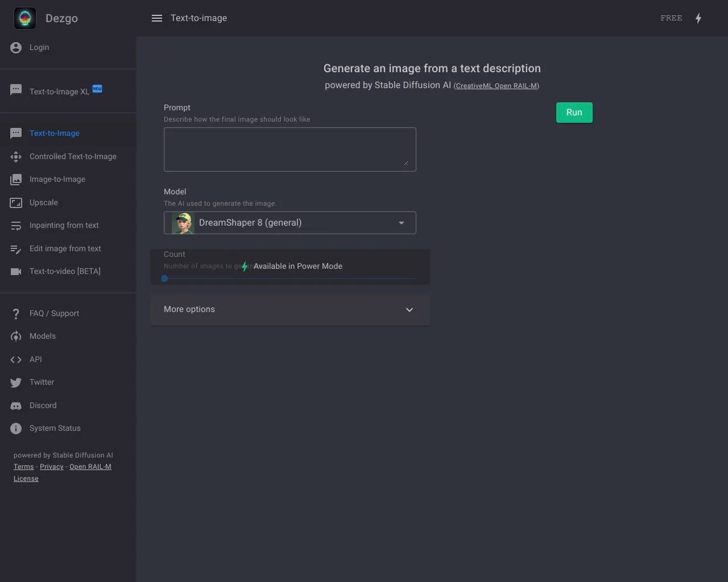Click the DreamShaper model thumbnail
This screenshot has width=728, height=582.
(183, 223)
